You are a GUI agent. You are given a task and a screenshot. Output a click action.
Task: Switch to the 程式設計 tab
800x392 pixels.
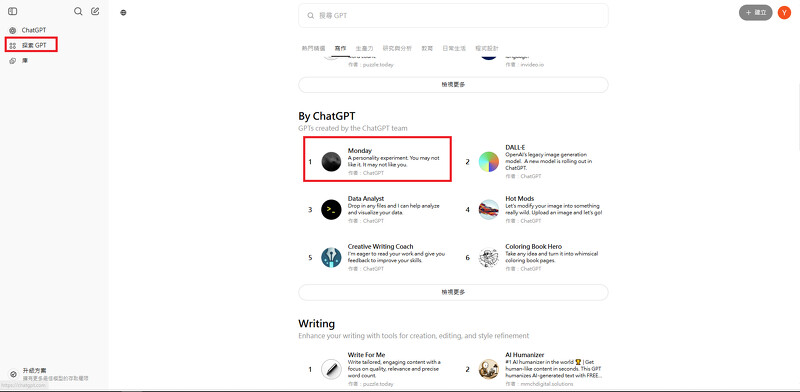click(487, 48)
